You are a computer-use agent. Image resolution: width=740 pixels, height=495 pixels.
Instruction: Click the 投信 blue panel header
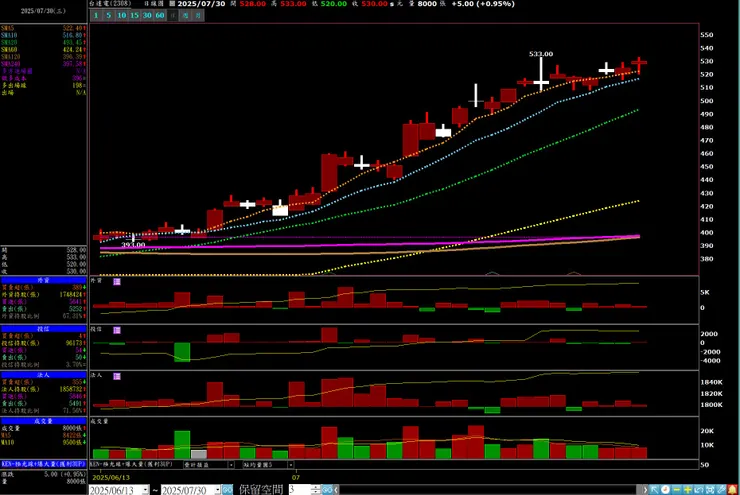pos(43,329)
